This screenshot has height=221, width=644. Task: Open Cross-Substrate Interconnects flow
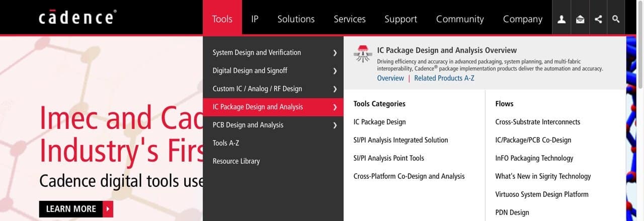[x=538, y=122]
